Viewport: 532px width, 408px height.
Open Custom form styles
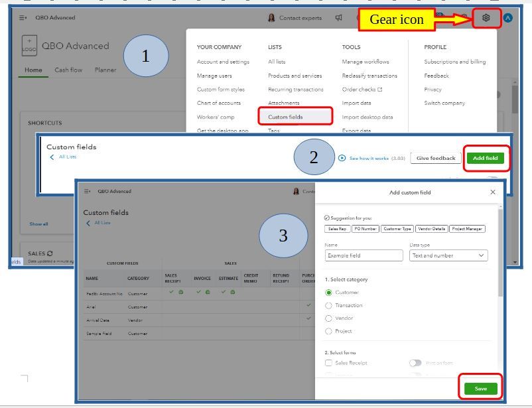click(220, 90)
